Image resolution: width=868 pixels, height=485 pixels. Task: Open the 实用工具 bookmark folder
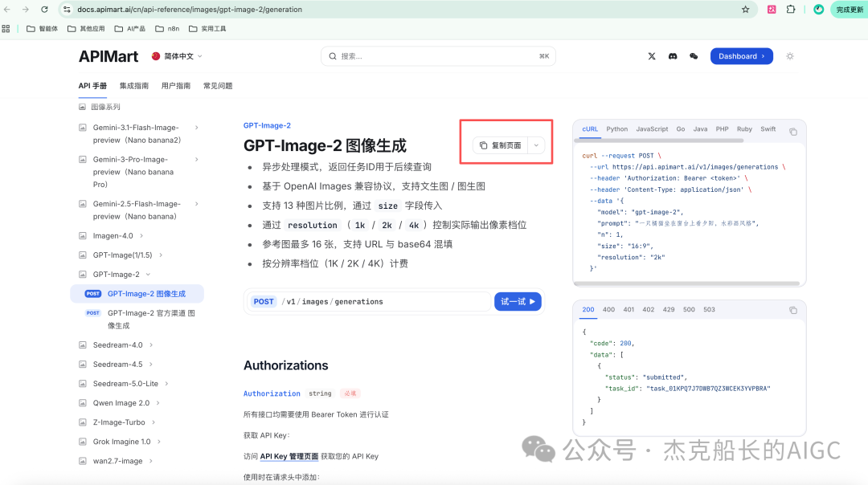point(207,29)
